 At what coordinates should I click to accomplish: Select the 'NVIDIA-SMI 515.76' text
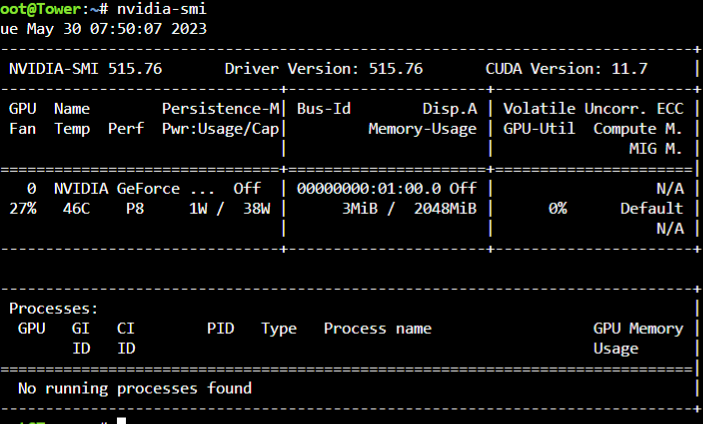[x=86, y=69]
